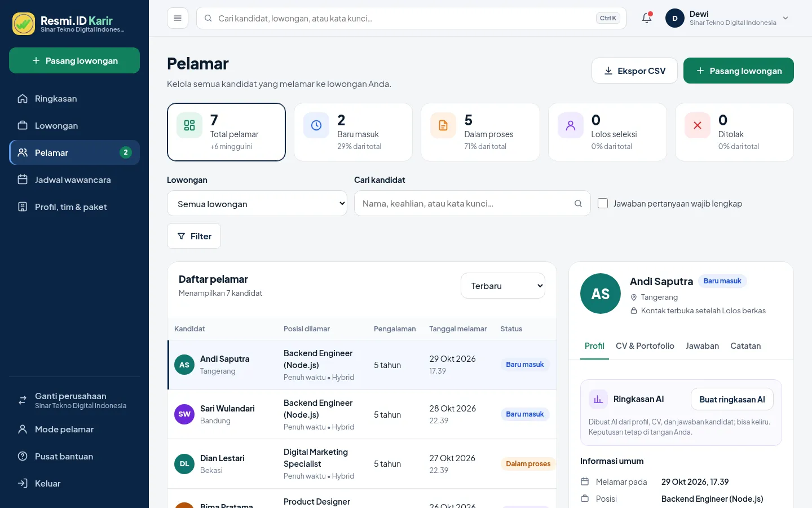This screenshot has width=812, height=508.
Task: Click the Ringkasan AI chart icon
Action: [x=598, y=399]
